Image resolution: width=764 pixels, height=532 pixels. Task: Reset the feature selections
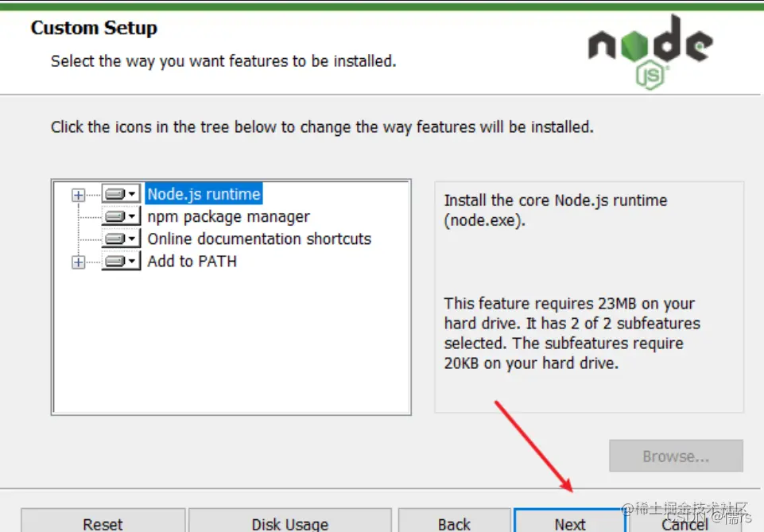[103, 523]
